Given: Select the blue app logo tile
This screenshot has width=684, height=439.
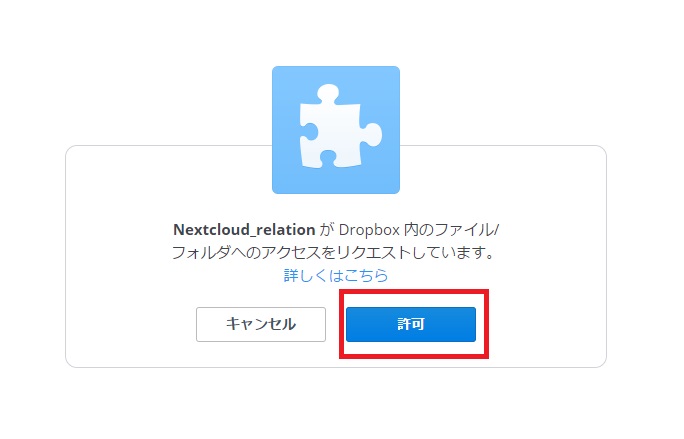Looking at the screenshot, I should coord(336,130).
